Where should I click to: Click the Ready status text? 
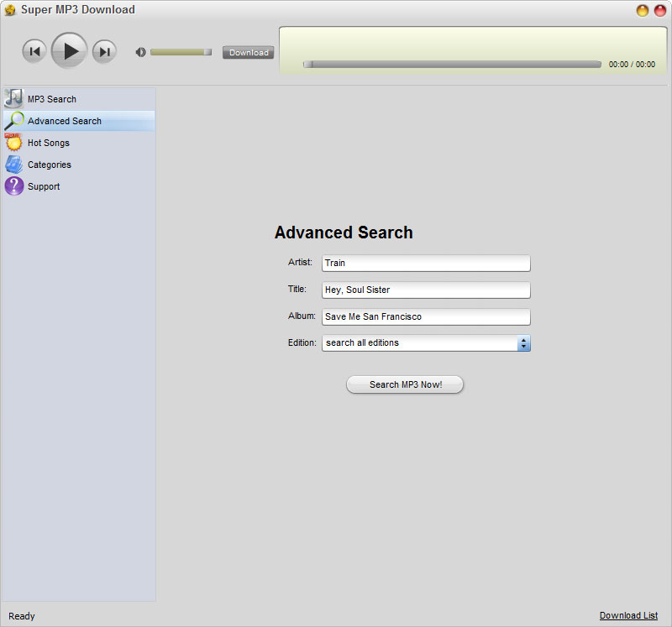point(22,616)
